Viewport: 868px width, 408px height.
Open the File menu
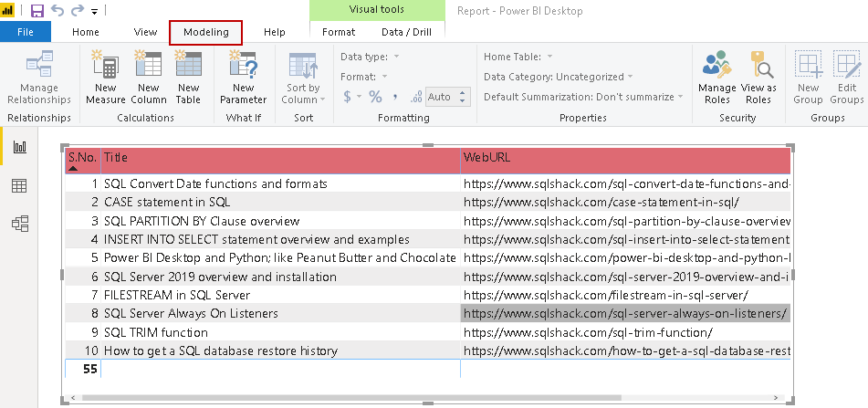26,32
